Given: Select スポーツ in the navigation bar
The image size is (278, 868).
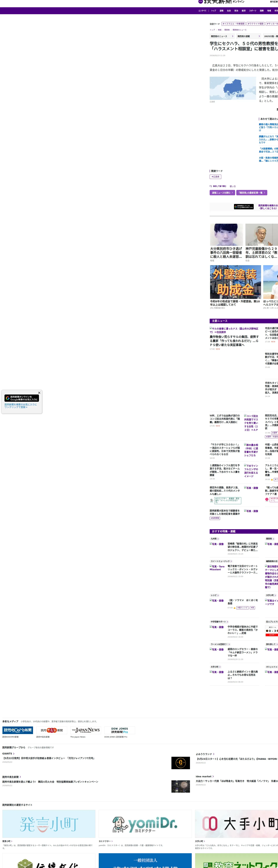Looking at the screenshot, I should [253, 11].
